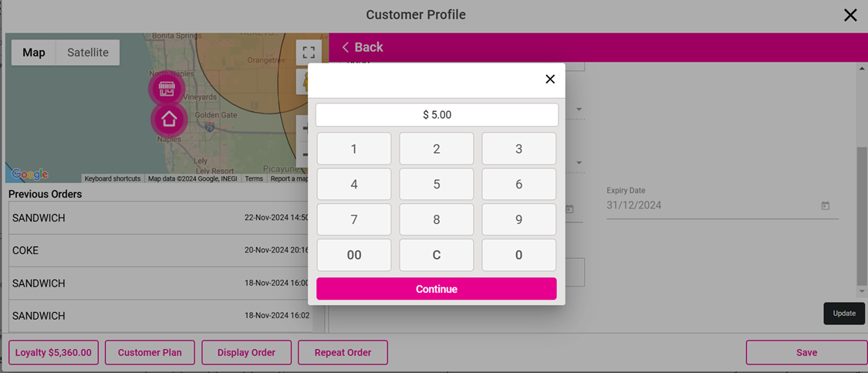The height and width of the screenshot is (373, 868).
Task: Close the numeric keypad dialog
Action: [x=550, y=79]
